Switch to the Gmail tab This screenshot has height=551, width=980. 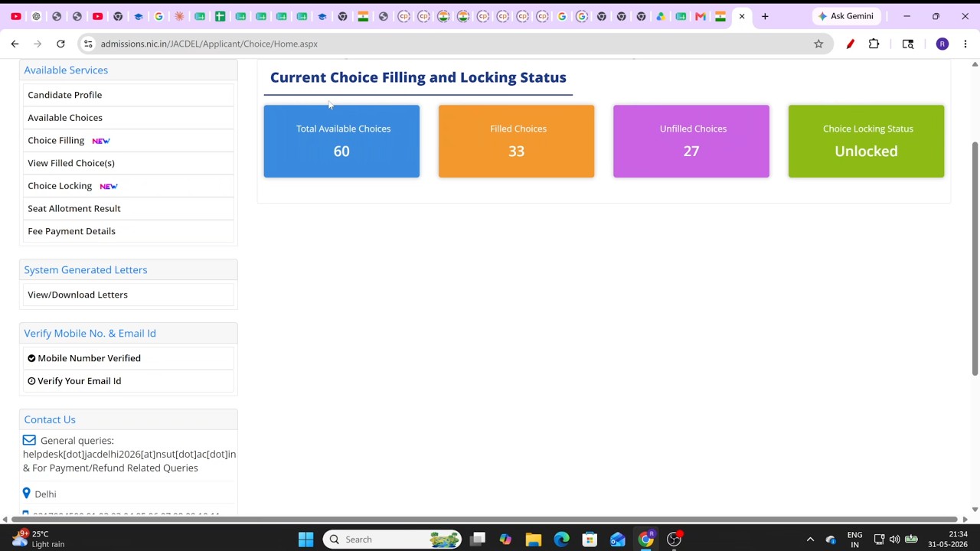click(x=701, y=16)
